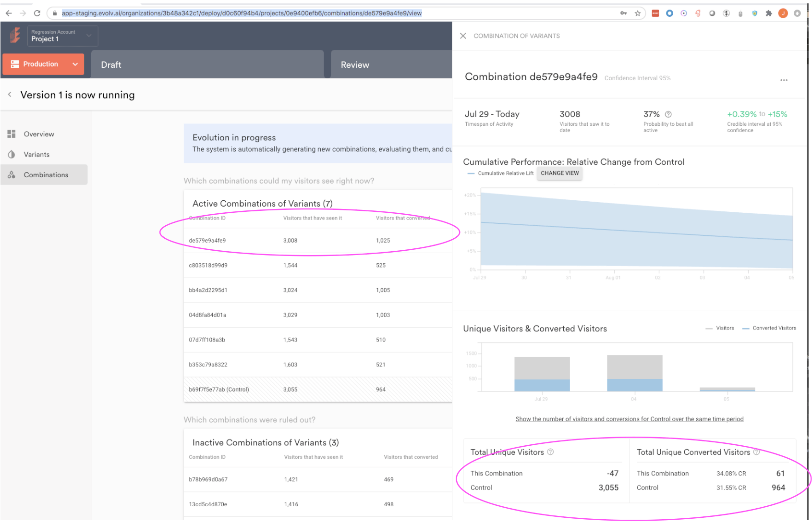Select combination row c803518d99d9
The width and height of the screenshot is (812, 525).
(318, 265)
